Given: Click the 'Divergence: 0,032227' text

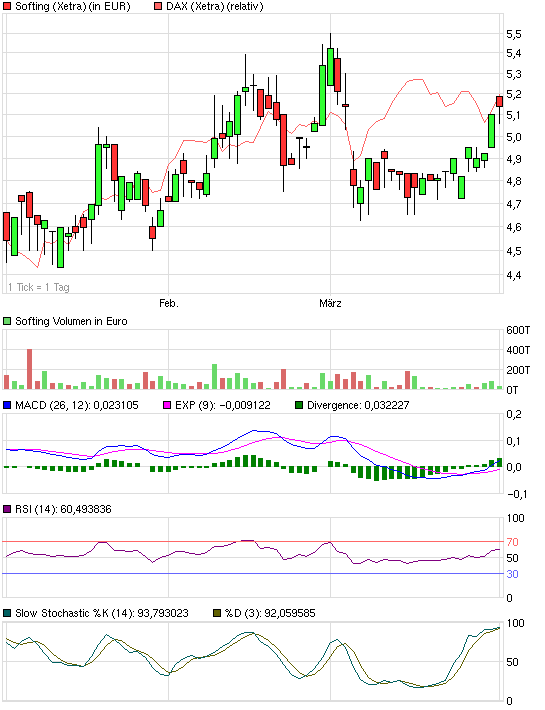Looking at the screenshot, I should 358,405.
